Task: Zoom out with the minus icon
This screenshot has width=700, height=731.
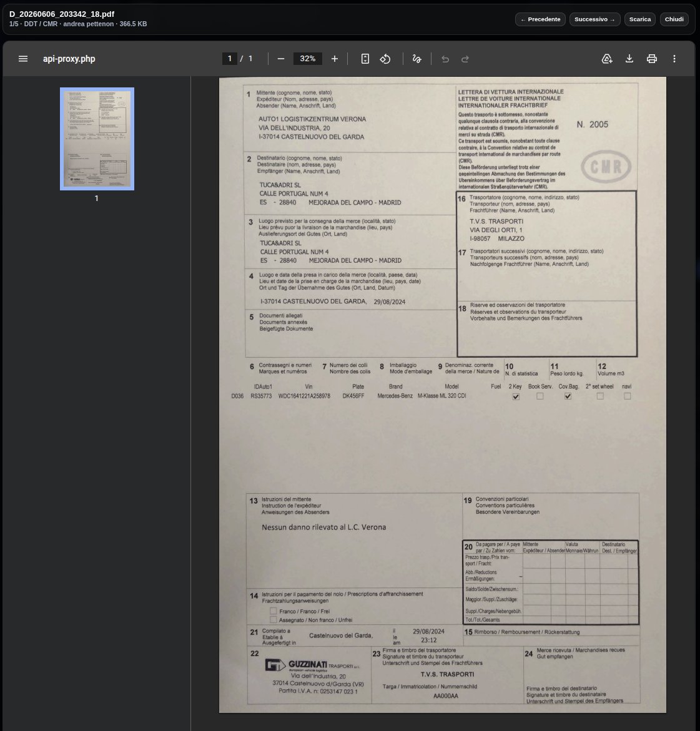Action: pyautogui.click(x=281, y=59)
